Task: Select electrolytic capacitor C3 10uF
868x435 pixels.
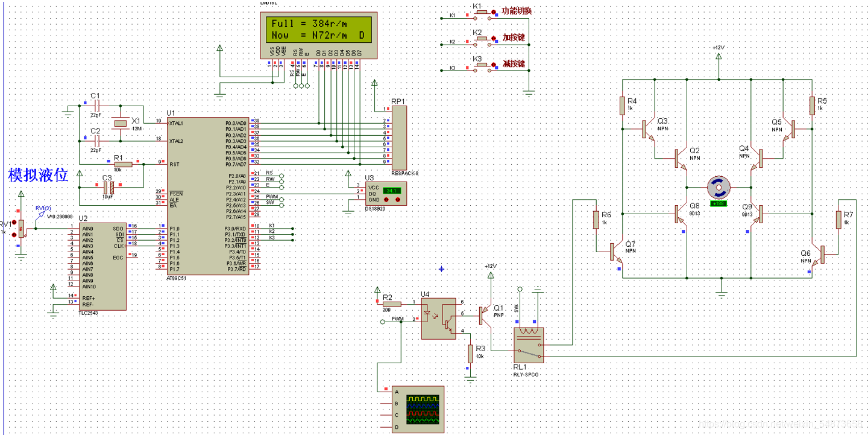Action: (108, 187)
